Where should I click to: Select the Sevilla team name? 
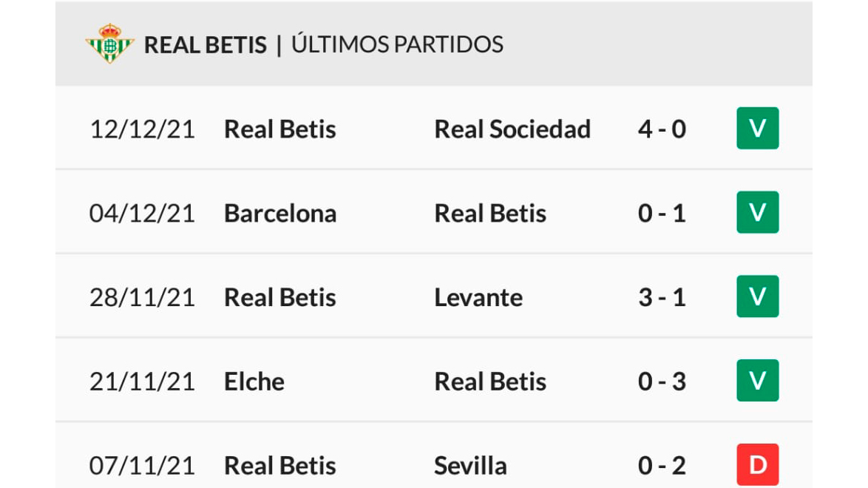pyautogui.click(x=470, y=466)
